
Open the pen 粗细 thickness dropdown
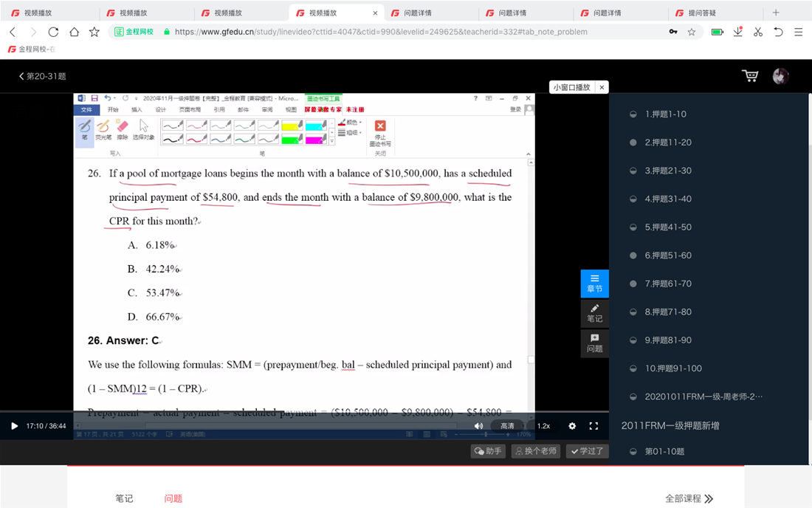point(351,133)
